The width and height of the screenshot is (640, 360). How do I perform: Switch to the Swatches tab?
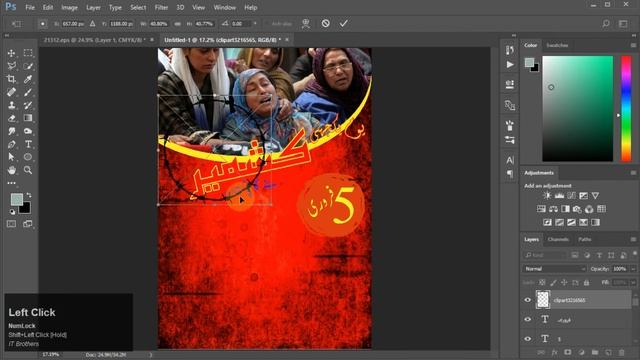[x=557, y=45]
